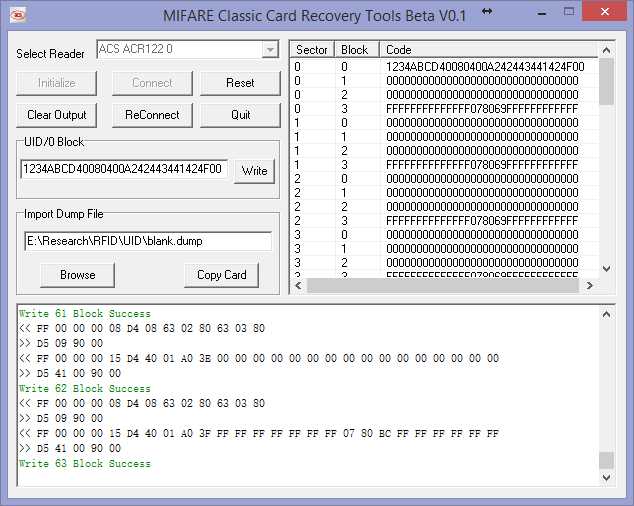The image size is (634, 506).
Task: Click log line containing '07 80 BC'
Action: point(259,434)
